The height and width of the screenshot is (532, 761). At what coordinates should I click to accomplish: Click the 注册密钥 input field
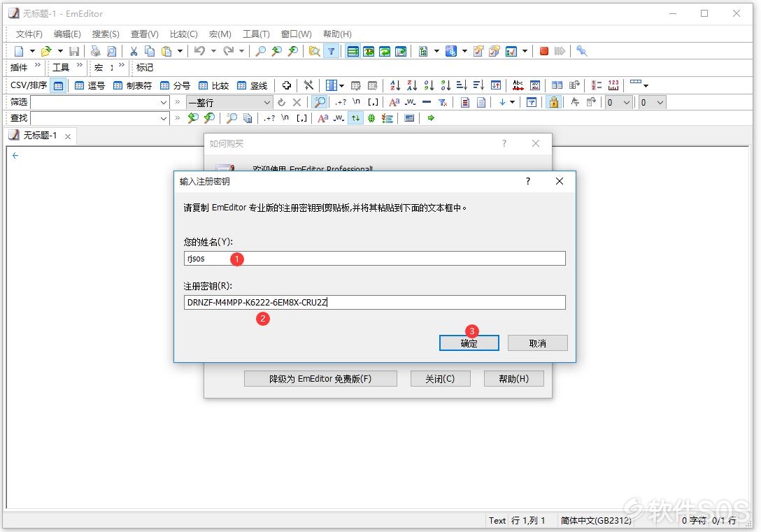(x=375, y=303)
